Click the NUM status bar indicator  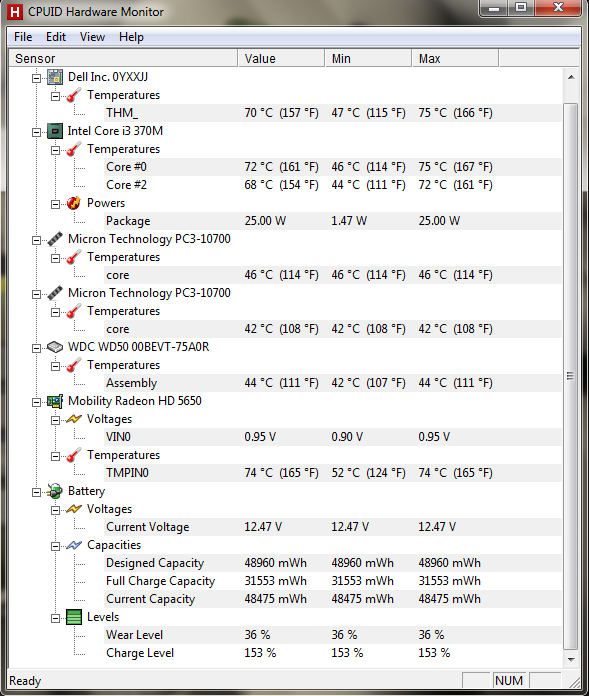click(x=509, y=680)
